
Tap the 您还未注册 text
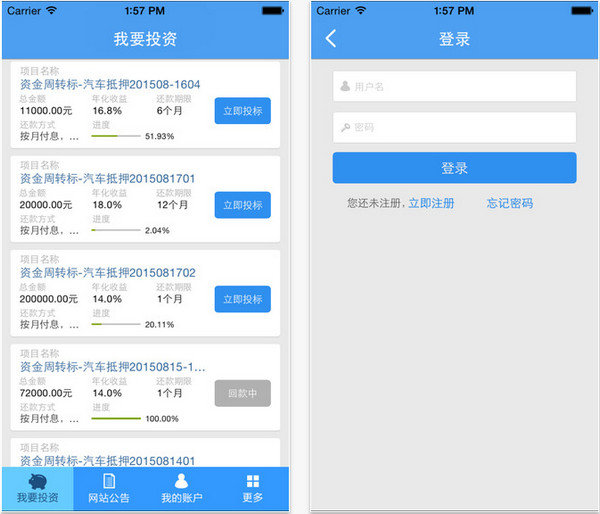click(374, 203)
